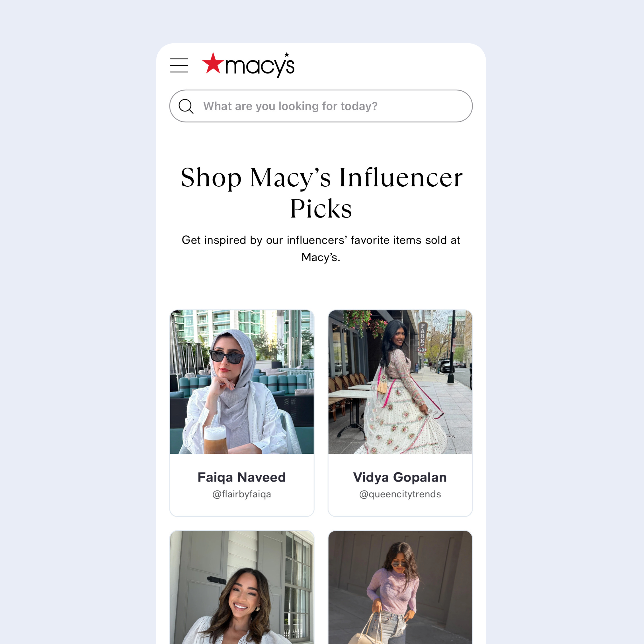Click the macy's wordmark text in header
The height and width of the screenshot is (644, 644).
(260, 67)
